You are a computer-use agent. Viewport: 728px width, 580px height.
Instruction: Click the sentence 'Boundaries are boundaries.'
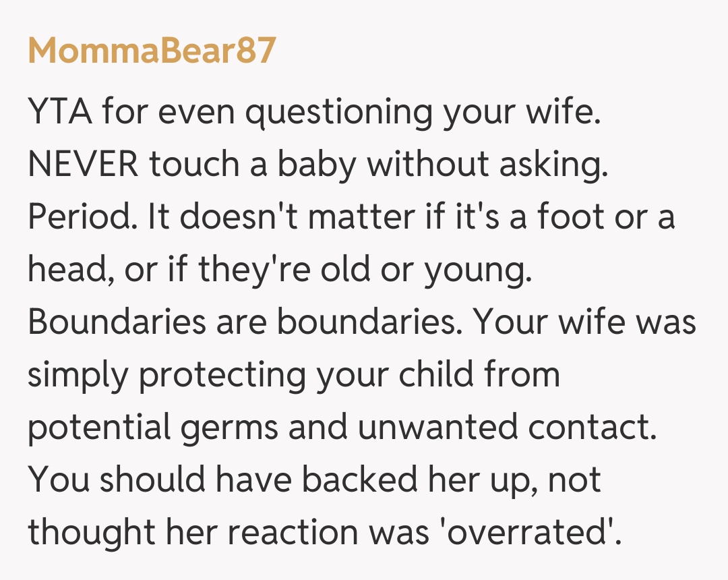(x=244, y=322)
